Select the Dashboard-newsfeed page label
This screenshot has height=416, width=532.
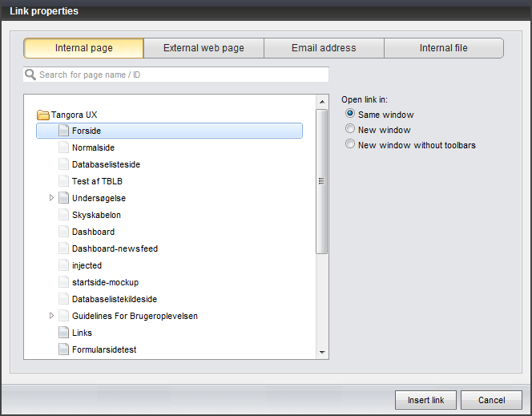[x=115, y=248]
